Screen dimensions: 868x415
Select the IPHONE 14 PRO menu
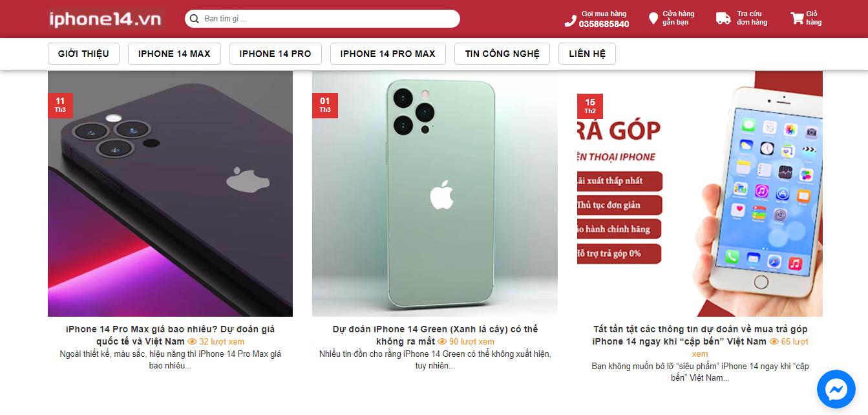point(275,54)
